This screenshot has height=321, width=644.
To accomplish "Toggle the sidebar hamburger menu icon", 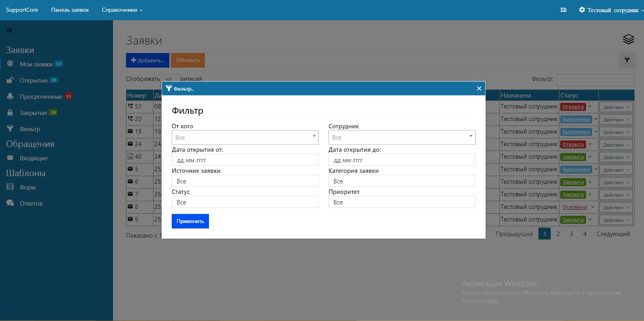I will [9, 30].
